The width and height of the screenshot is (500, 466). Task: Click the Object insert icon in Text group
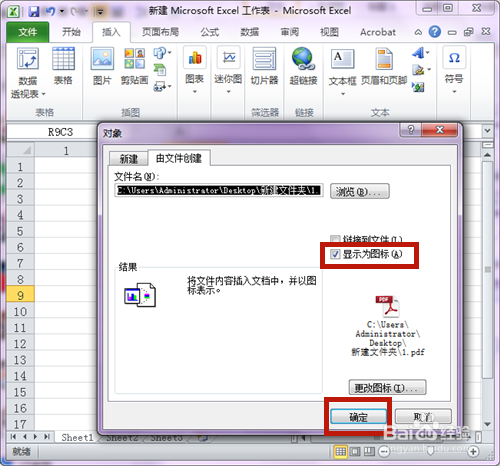[418, 87]
